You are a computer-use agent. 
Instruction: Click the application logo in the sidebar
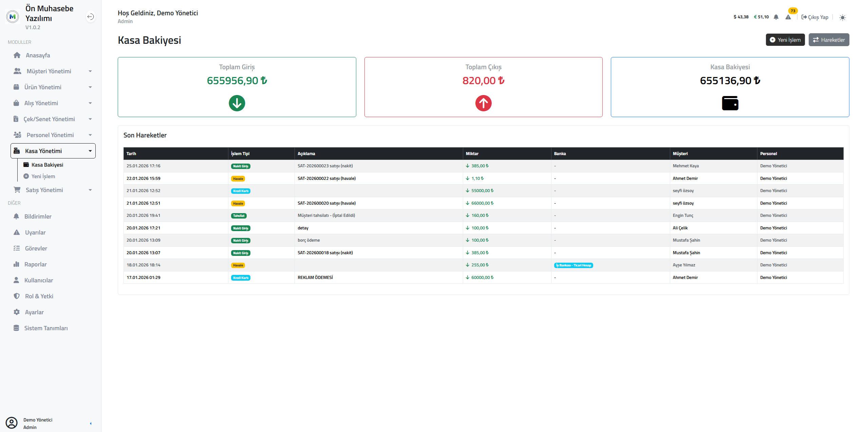coord(13,17)
